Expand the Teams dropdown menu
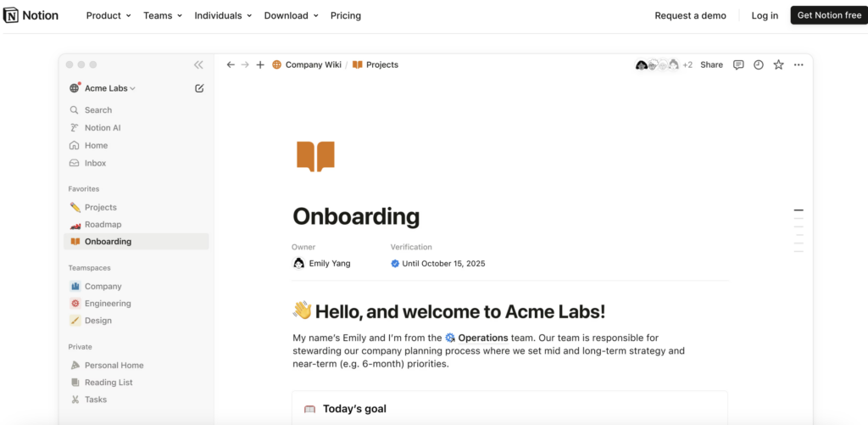Viewport: 868px width, 425px height. coord(163,15)
